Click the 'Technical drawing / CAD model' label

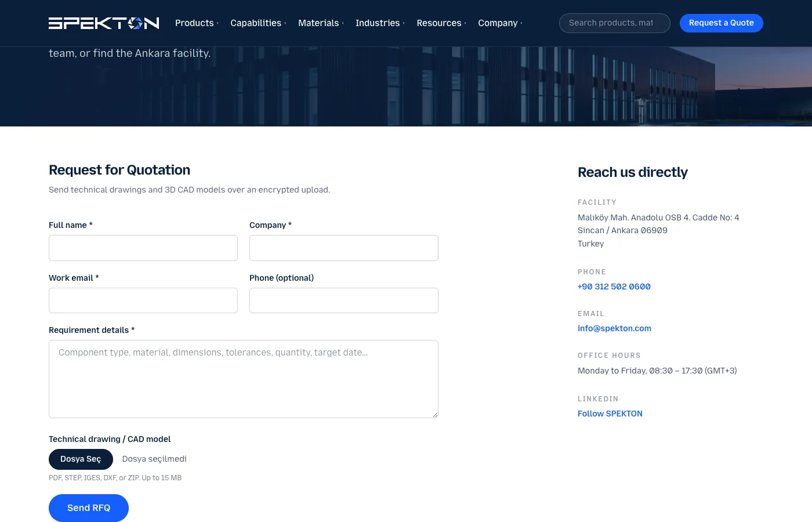[x=110, y=439]
